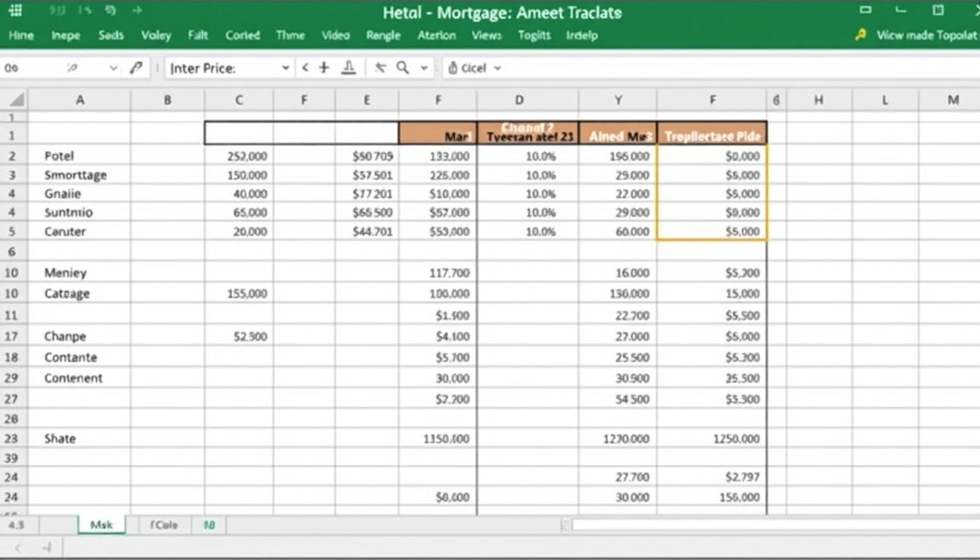Image resolution: width=980 pixels, height=560 pixels.
Task: Click the undo icon in the title bar
Action: [x=111, y=11]
